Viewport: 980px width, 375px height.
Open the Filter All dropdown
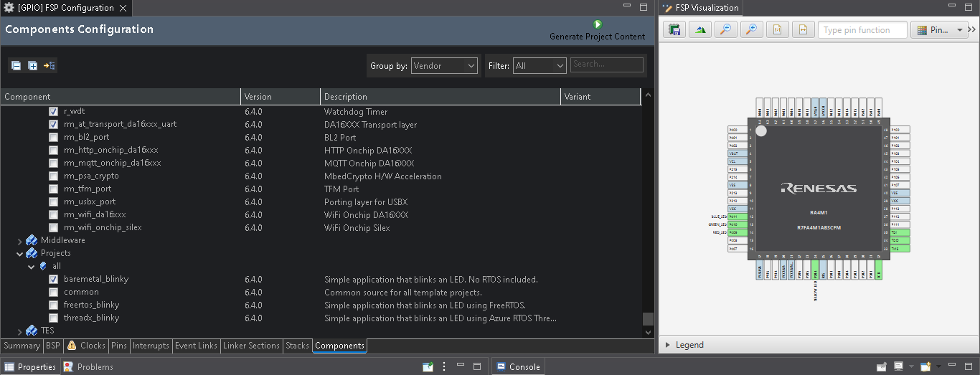(540, 65)
